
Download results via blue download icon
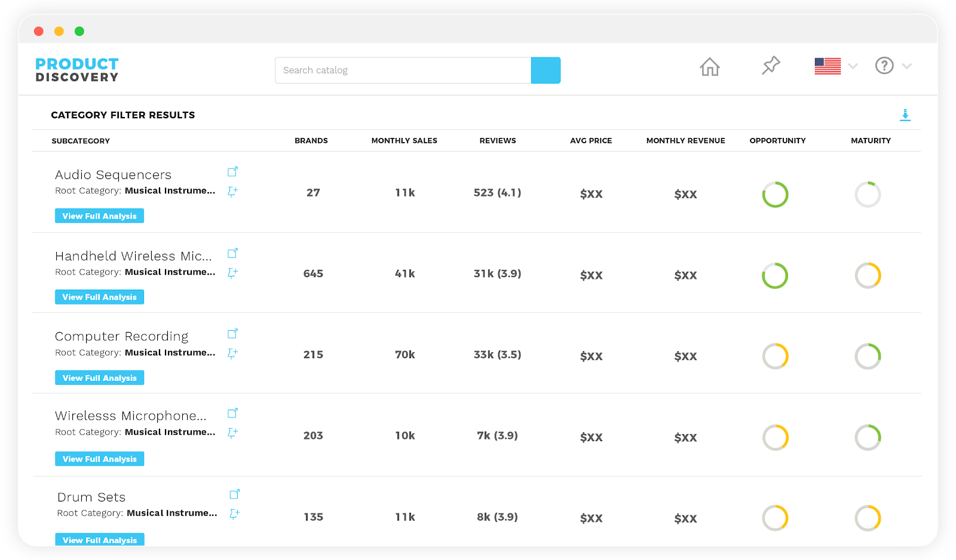point(905,115)
